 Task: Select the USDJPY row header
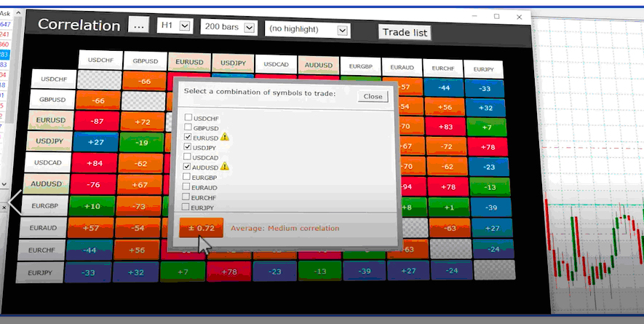(x=49, y=141)
